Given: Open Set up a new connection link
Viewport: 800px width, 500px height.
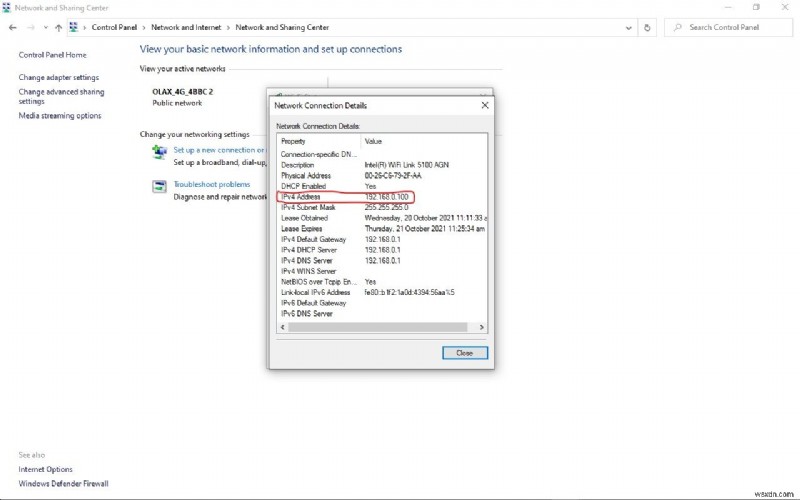Looking at the screenshot, I should pyautogui.click(x=219, y=150).
